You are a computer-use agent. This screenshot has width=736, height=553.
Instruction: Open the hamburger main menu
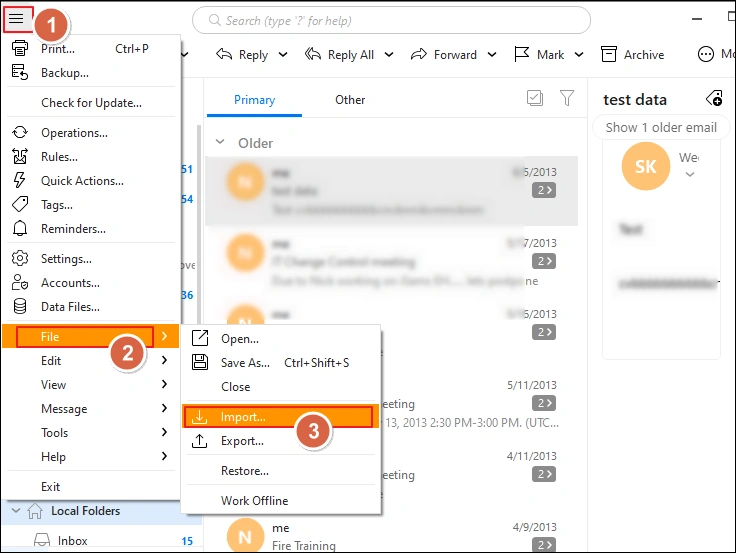click(x=16, y=18)
